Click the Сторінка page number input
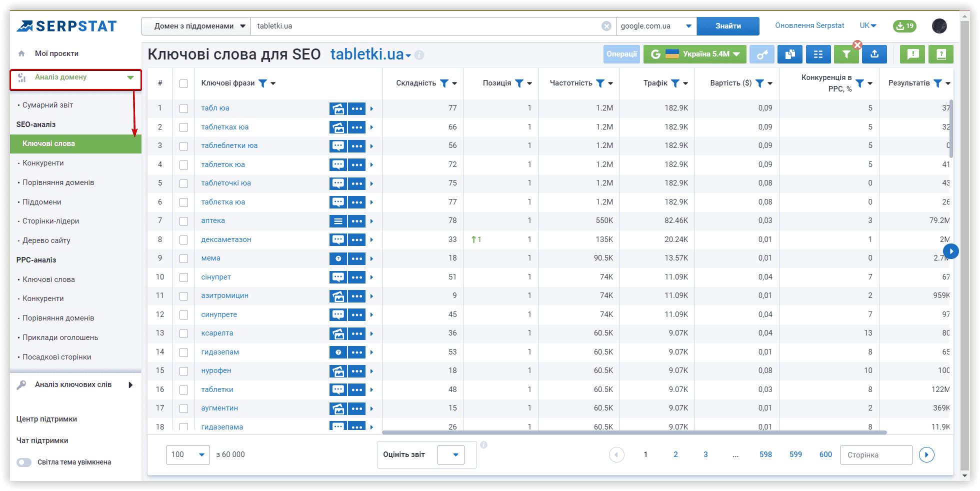 click(876, 454)
